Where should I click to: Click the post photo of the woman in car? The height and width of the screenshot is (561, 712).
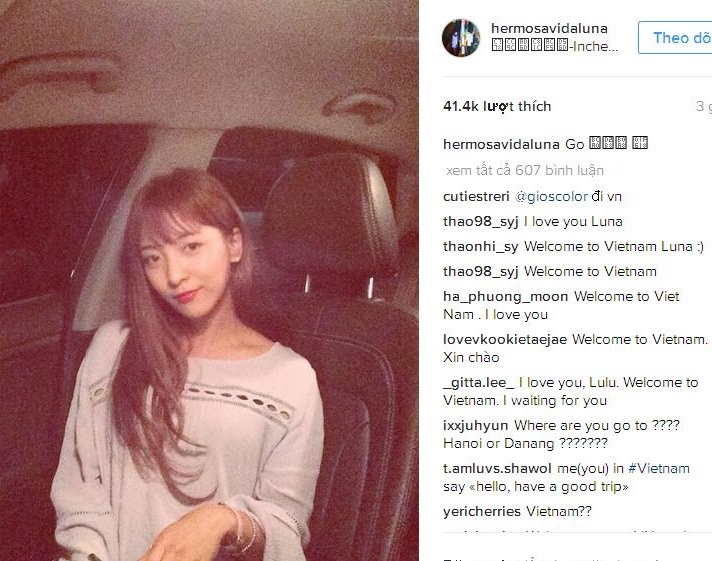tap(209, 280)
